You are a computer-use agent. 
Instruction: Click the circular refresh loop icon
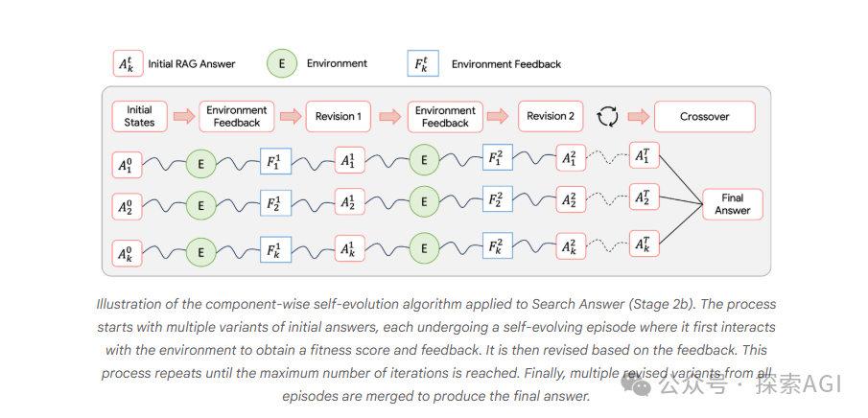click(x=607, y=116)
